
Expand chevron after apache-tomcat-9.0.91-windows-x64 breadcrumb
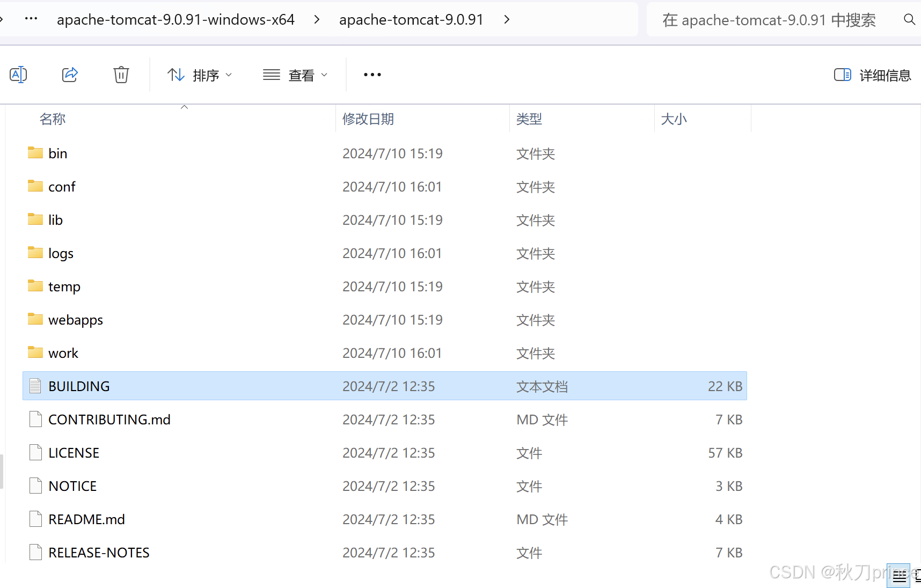point(317,20)
